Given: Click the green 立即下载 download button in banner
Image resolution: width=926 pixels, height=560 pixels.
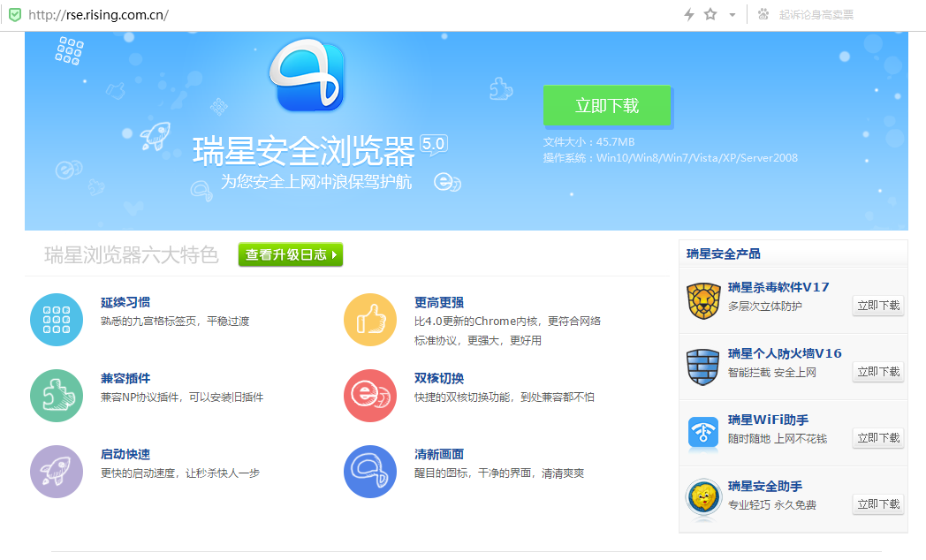Looking at the screenshot, I should pyautogui.click(x=607, y=106).
